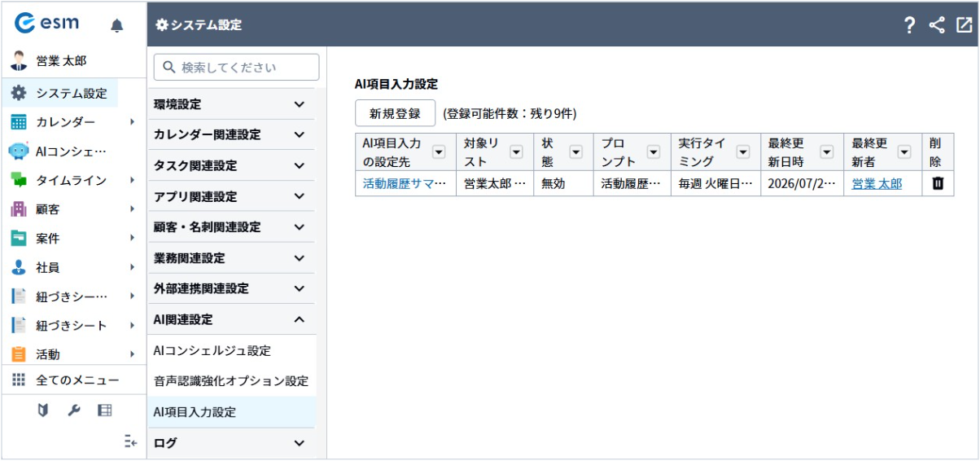Click the 無効 status cell
This screenshot has width=980, height=461.
(x=563, y=184)
